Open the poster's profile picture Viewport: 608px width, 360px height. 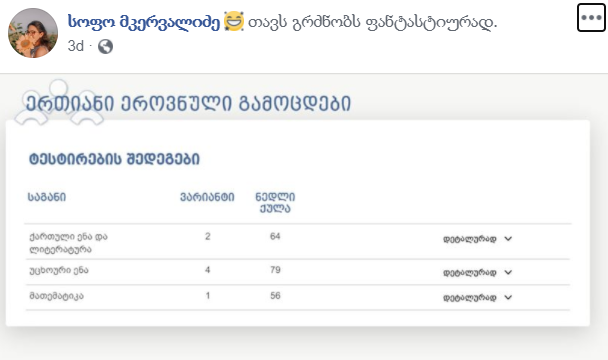pyautogui.click(x=33, y=33)
